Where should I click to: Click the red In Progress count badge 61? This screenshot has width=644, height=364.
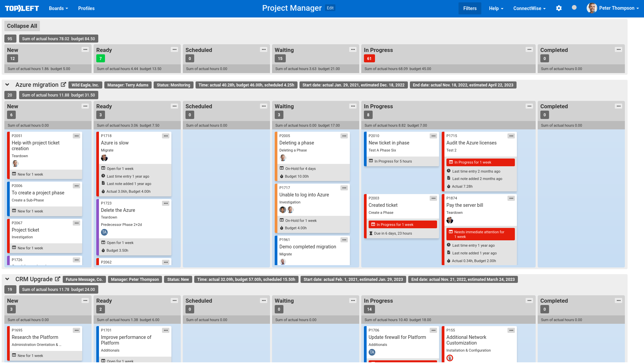point(369,58)
